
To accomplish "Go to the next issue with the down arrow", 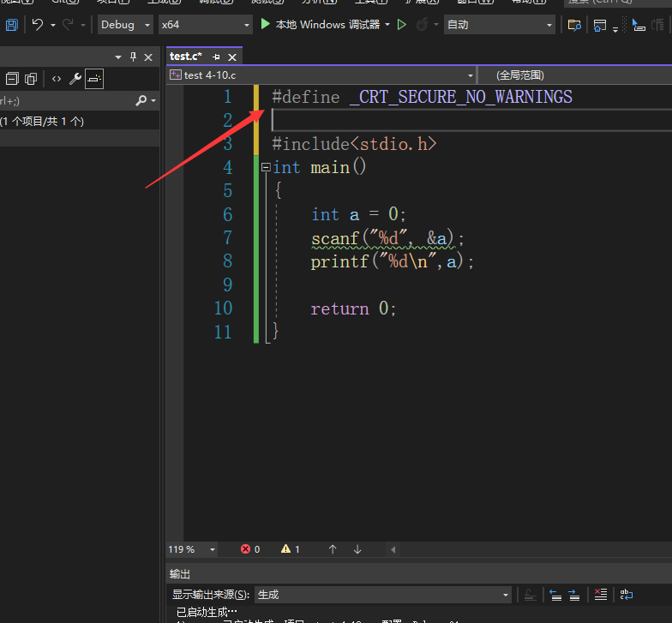I will [357, 549].
